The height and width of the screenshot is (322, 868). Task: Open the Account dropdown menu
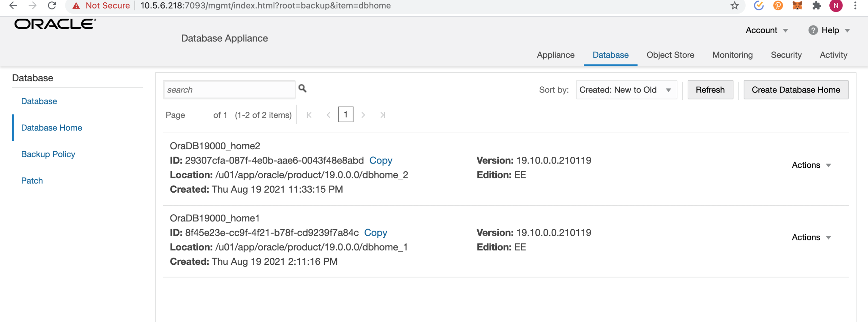[767, 30]
